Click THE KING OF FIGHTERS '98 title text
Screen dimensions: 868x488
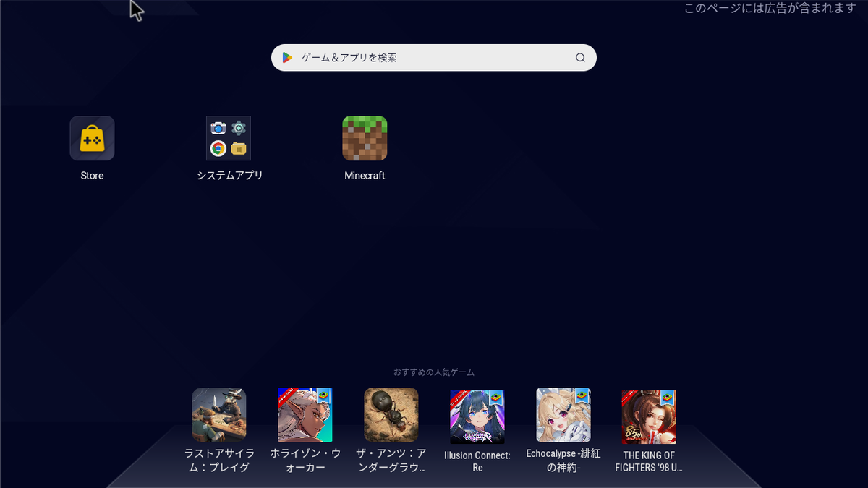coord(649,461)
